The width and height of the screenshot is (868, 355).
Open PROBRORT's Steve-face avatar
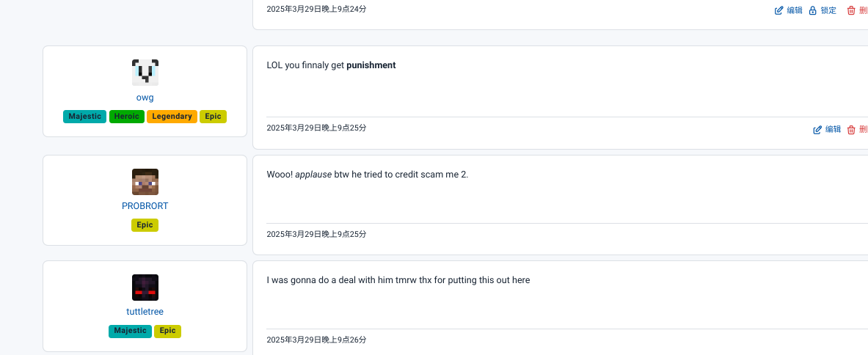[x=145, y=182]
